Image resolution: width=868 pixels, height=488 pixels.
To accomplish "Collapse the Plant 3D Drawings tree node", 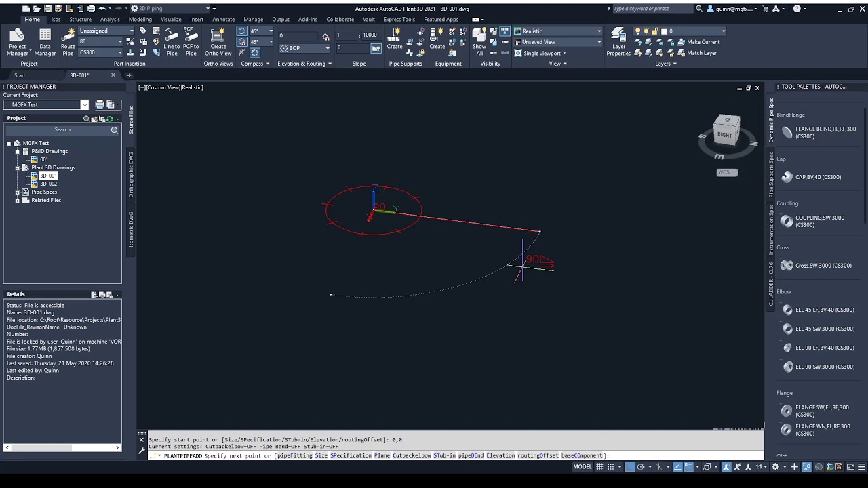I will (x=18, y=167).
